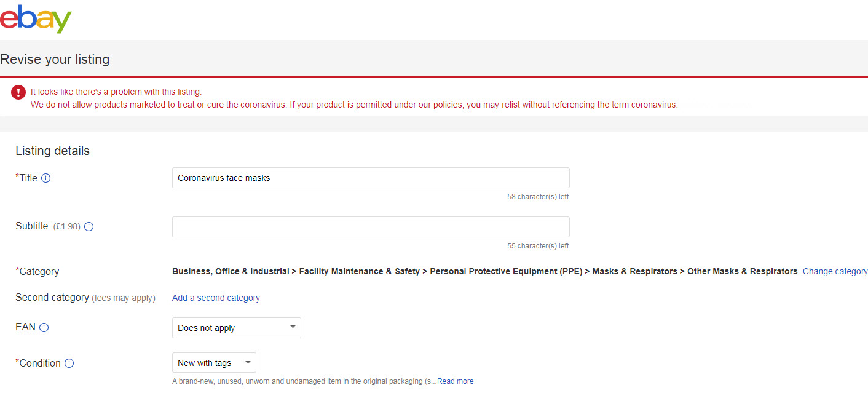This screenshot has height=393, width=868.
Task: Click the coronavirus policy error message text
Action: (354, 105)
